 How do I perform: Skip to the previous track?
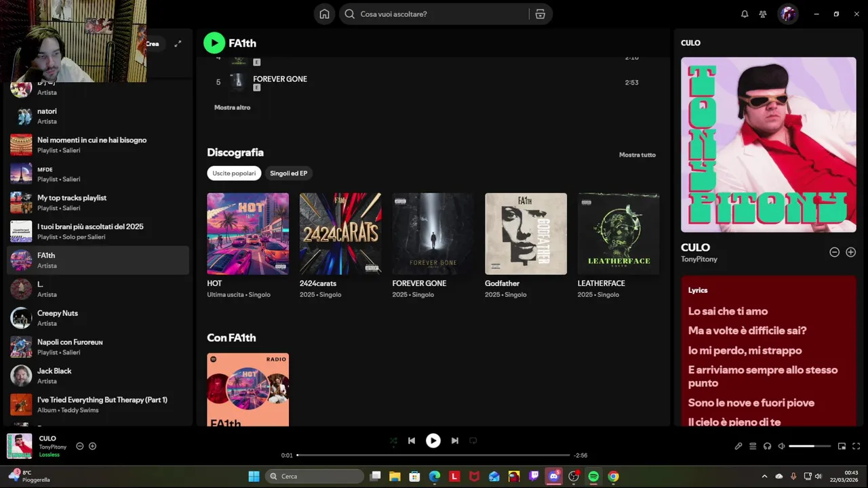click(412, 441)
